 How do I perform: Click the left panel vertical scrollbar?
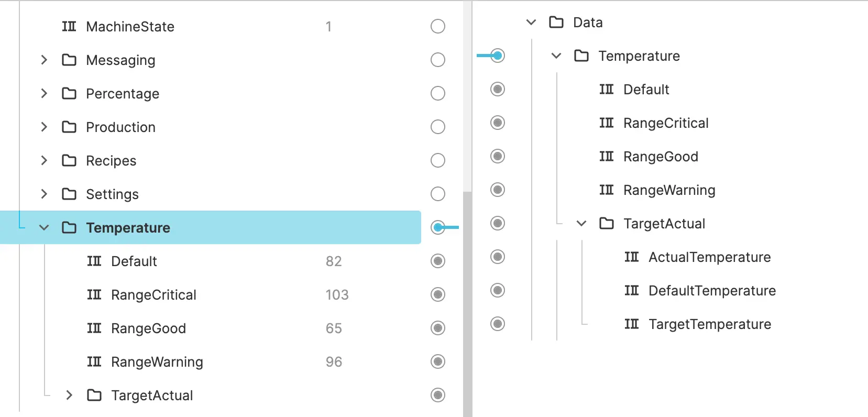(x=467, y=304)
